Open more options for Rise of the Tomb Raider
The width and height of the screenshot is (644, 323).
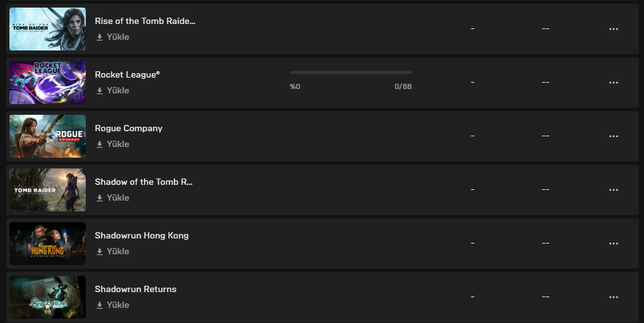tap(614, 29)
